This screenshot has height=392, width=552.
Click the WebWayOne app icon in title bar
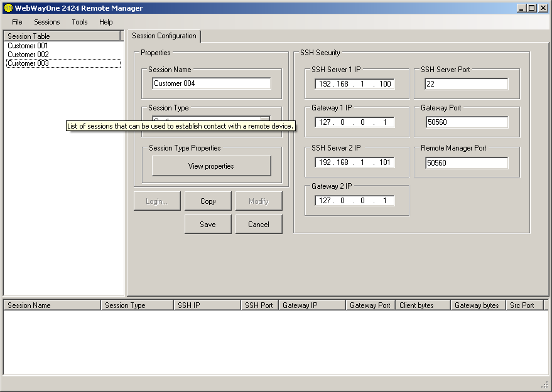[x=8, y=8]
